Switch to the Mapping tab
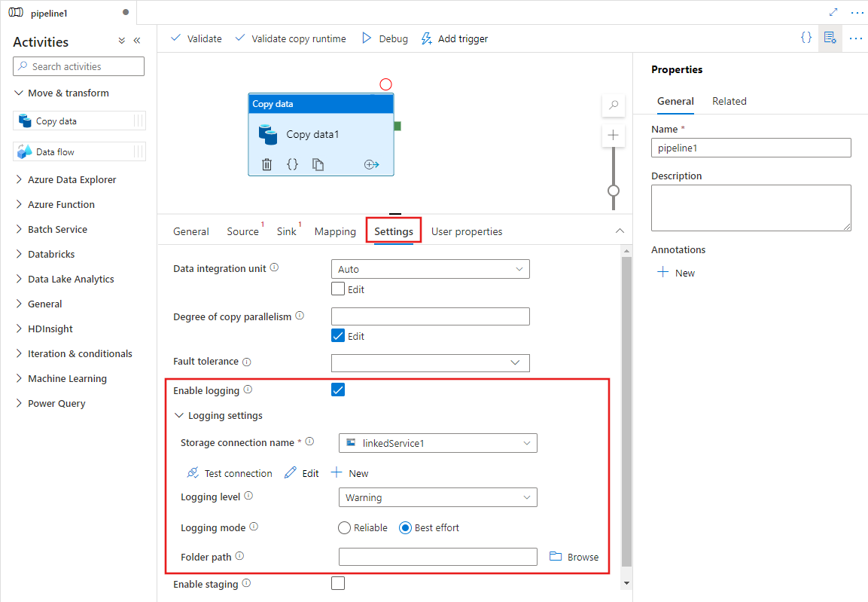Image resolution: width=868 pixels, height=602 pixels. pyautogui.click(x=335, y=231)
